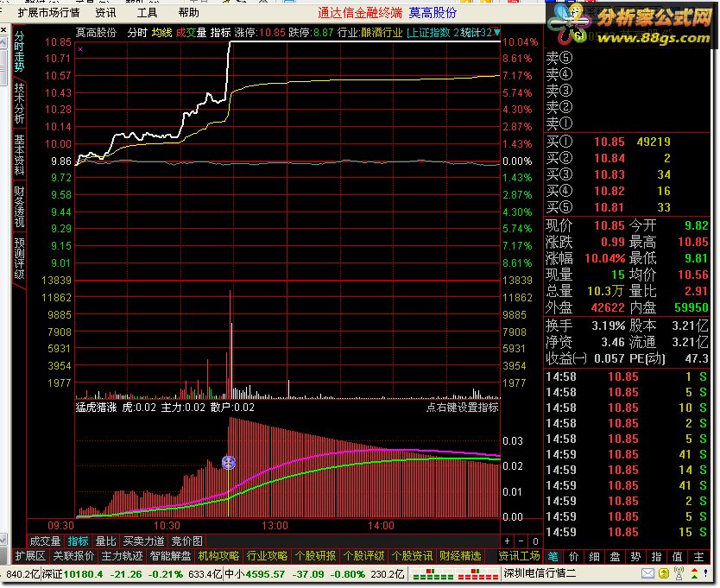Open the mail envelope status icon
The image size is (720, 588).
pyautogui.click(x=647, y=573)
